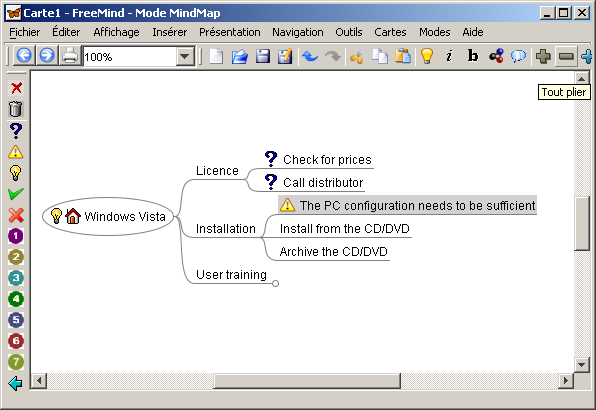
Task: Add the priority 1 purple icon
Action: pos(16,236)
